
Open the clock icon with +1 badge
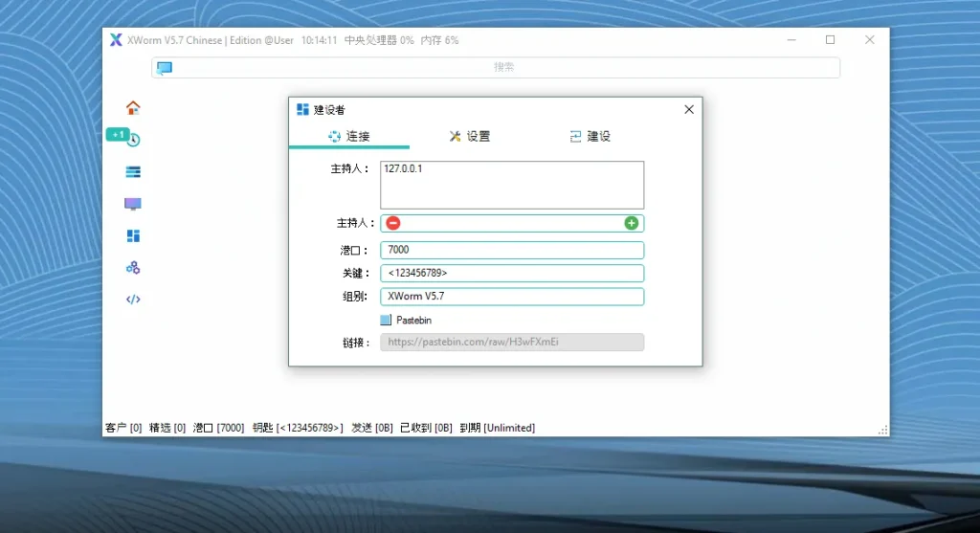[x=133, y=140]
